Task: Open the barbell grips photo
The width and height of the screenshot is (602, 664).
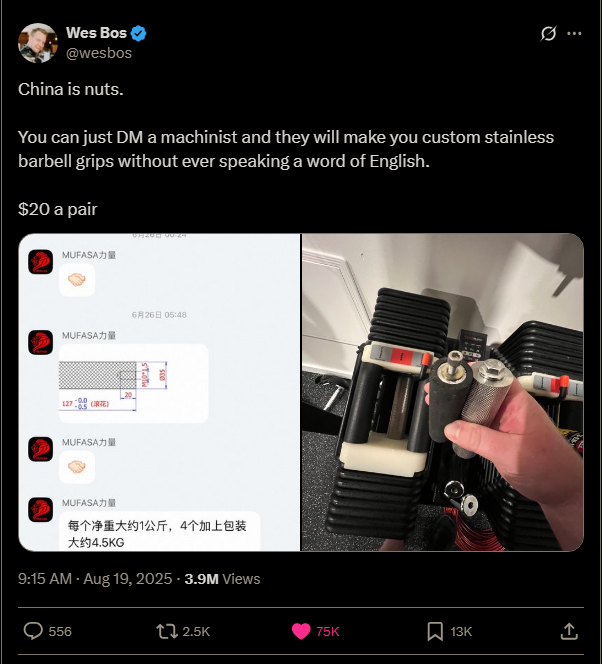Action: pos(443,392)
